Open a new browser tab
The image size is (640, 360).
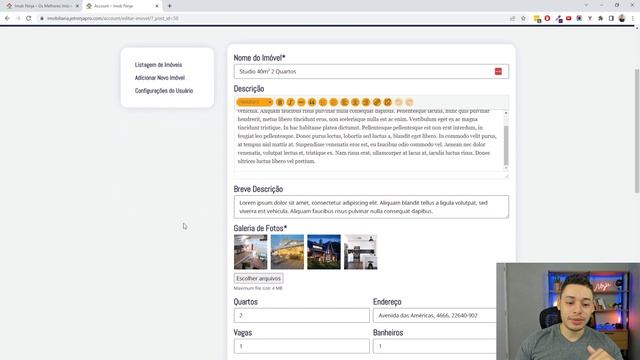click(169, 6)
